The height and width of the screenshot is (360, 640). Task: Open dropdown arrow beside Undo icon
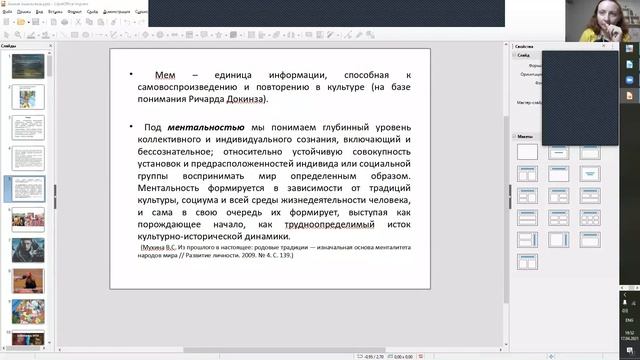[x=134, y=22]
